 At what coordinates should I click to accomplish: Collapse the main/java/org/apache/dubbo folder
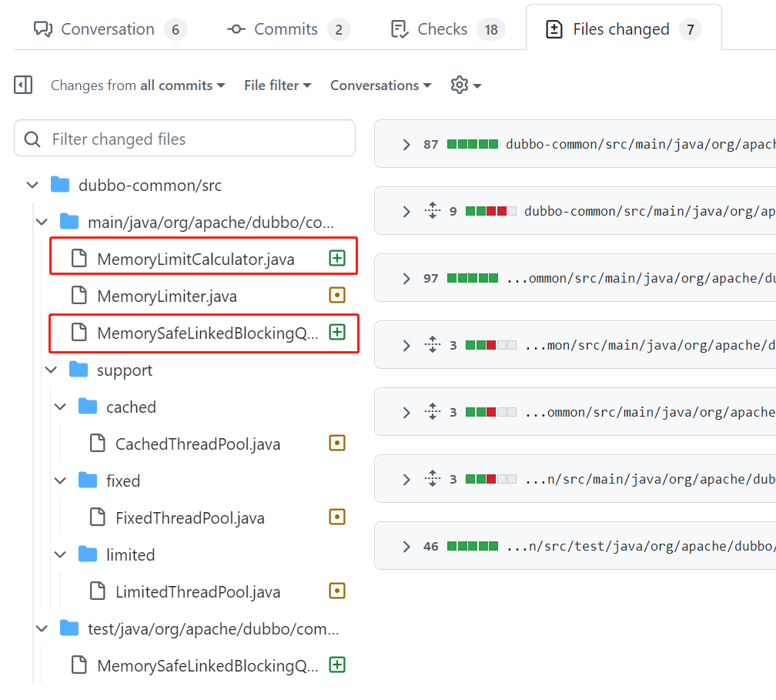tap(42, 223)
